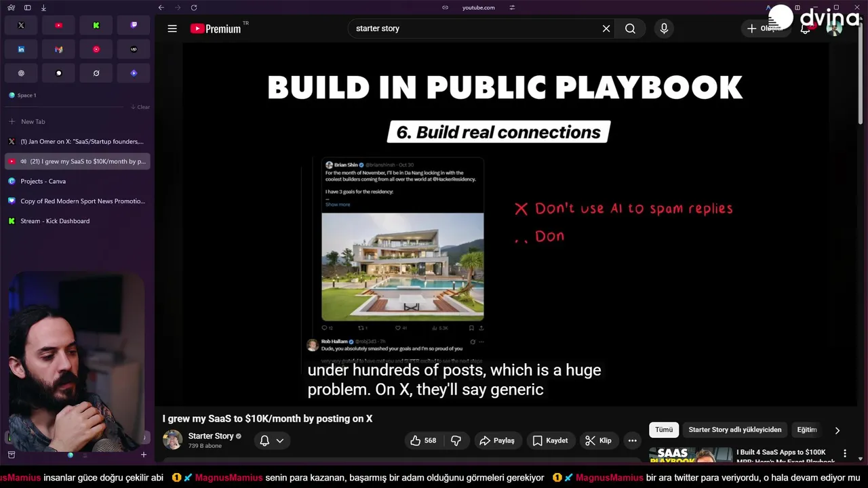Screen dimensions: 868x488
Task: Click the Oluştur create button
Action: click(x=765, y=28)
